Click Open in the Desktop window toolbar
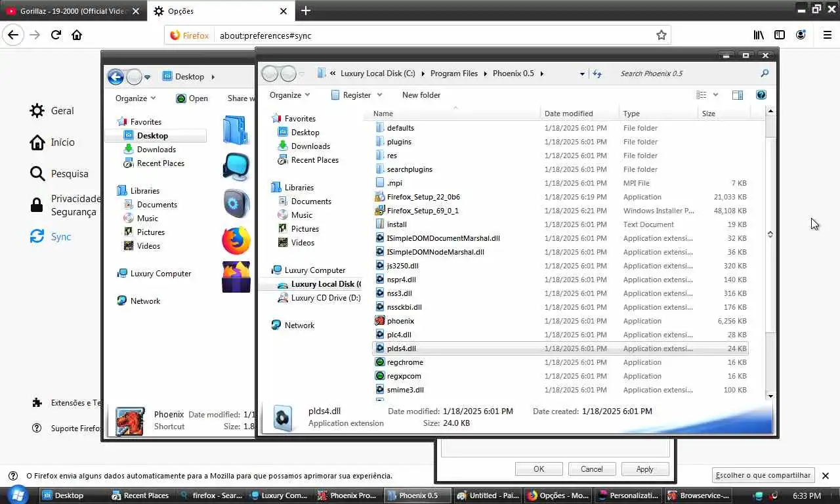The width and height of the screenshot is (840, 504). pyautogui.click(x=192, y=98)
